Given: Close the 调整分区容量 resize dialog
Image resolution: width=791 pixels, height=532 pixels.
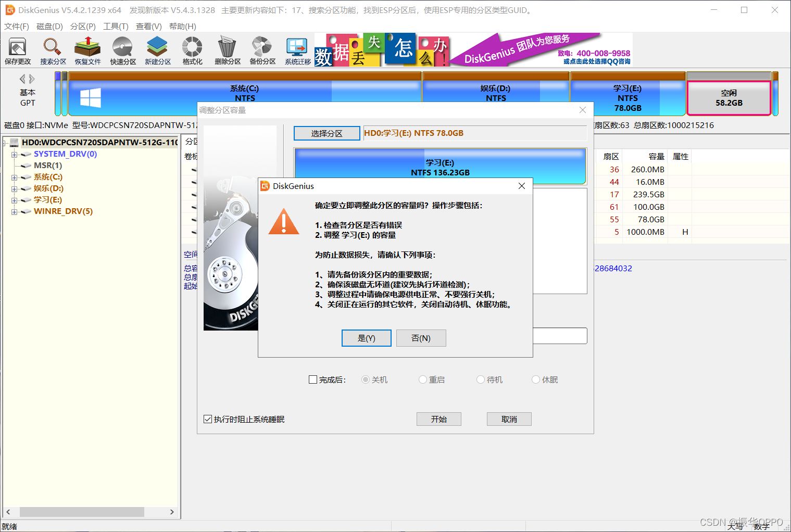Looking at the screenshot, I should (x=583, y=110).
